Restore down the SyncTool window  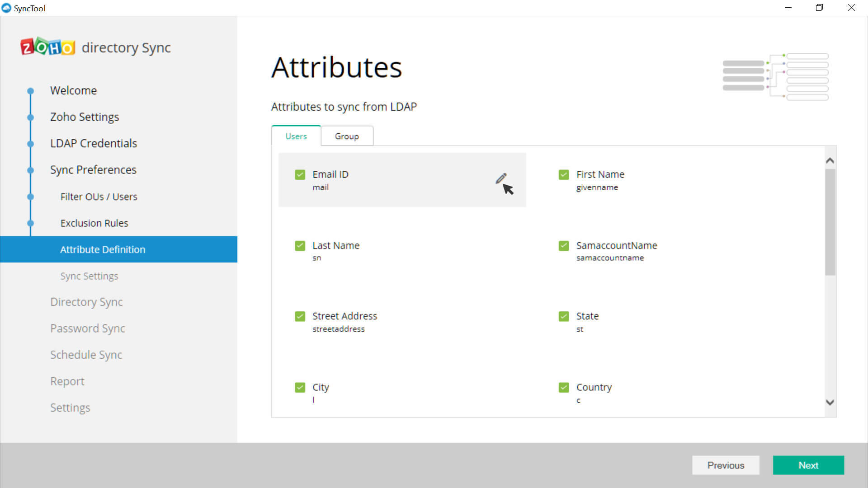tap(819, 8)
